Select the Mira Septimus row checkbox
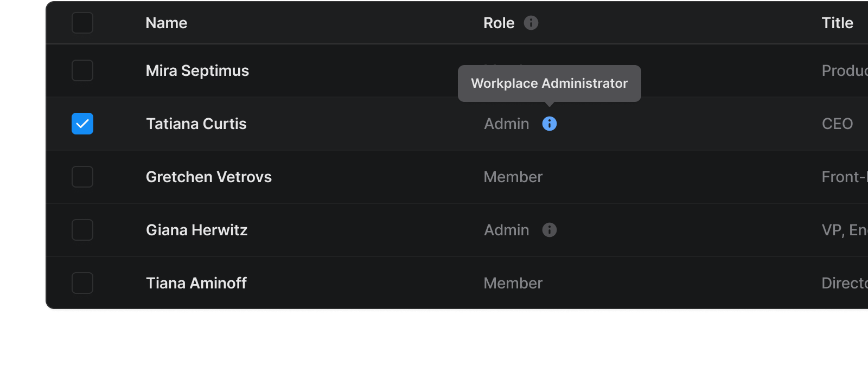This screenshot has height=373, width=868. [82, 70]
